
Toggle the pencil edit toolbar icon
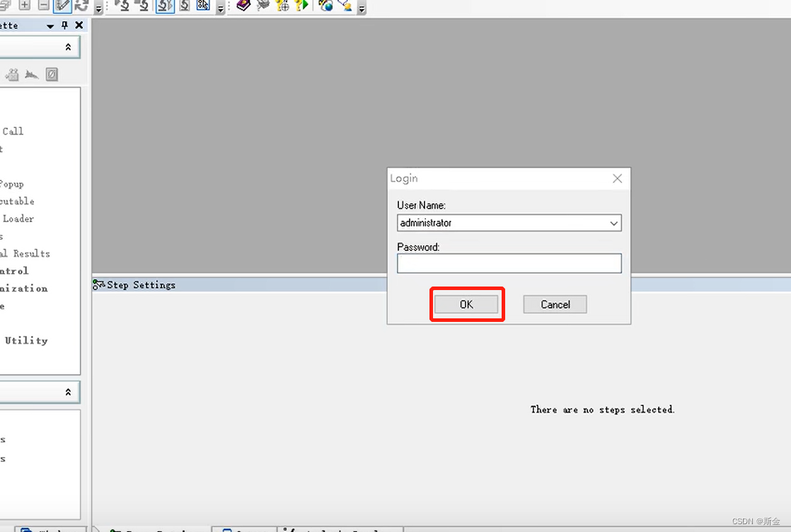click(x=62, y=6)
